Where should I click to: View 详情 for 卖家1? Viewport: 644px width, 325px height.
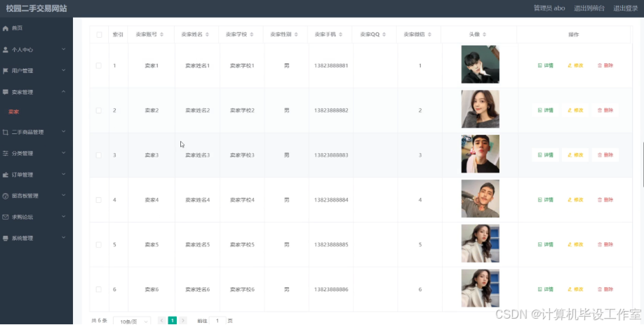pos(545,66)
